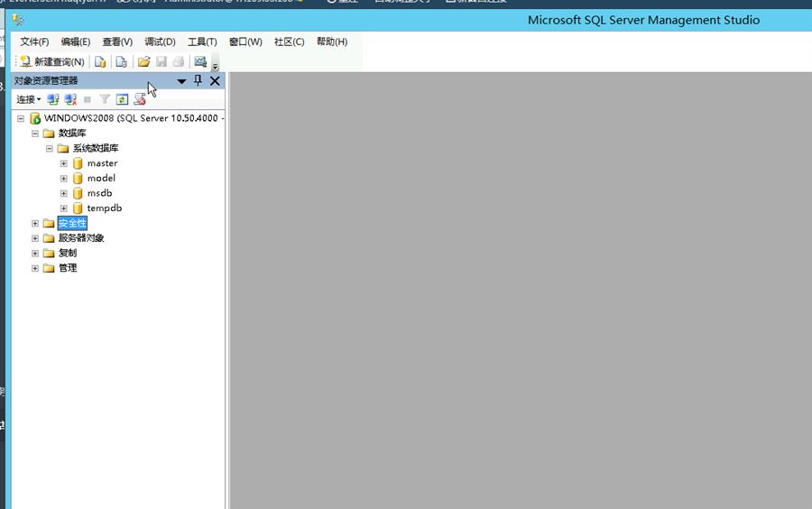This screenshot has height=509, width=812.
Task: Click the Disconnect server icon
Action: 70,99
